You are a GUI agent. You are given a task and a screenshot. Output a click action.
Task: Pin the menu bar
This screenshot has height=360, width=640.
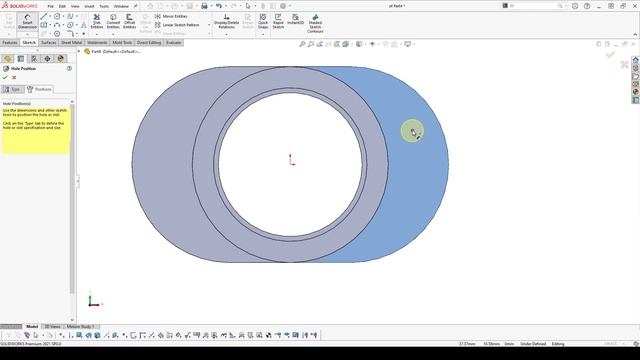coord(136,6)
